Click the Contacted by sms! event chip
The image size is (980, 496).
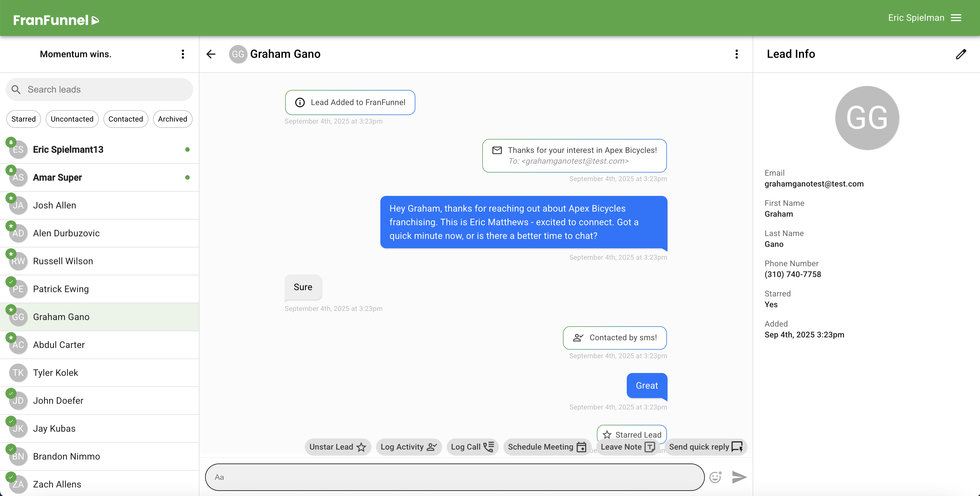(615, 338)
